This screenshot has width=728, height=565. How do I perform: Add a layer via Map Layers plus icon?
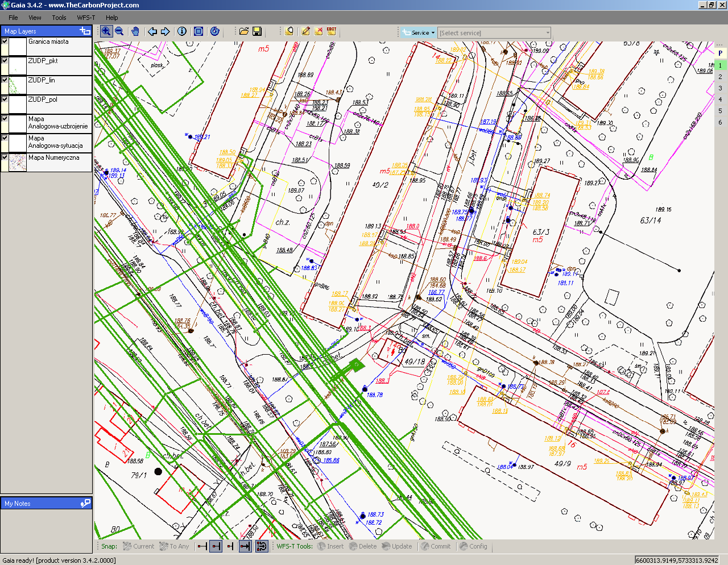(85, 31)
